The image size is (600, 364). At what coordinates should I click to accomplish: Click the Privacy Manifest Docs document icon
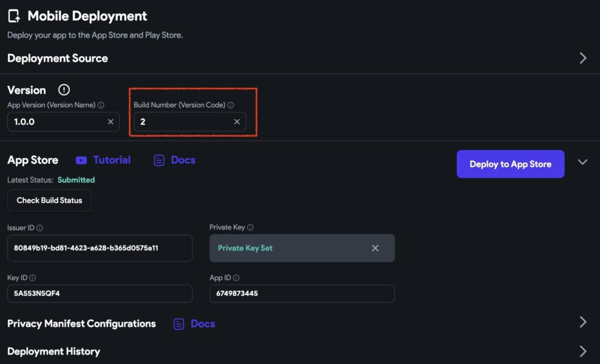(x=179, y=324)
